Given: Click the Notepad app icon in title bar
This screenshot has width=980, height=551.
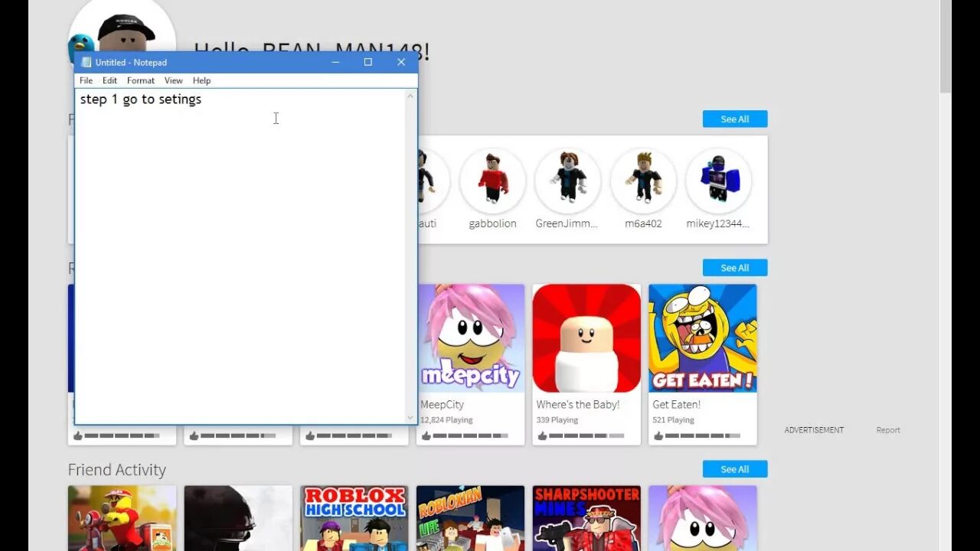Looking at the screenshot, I should 86,62.
